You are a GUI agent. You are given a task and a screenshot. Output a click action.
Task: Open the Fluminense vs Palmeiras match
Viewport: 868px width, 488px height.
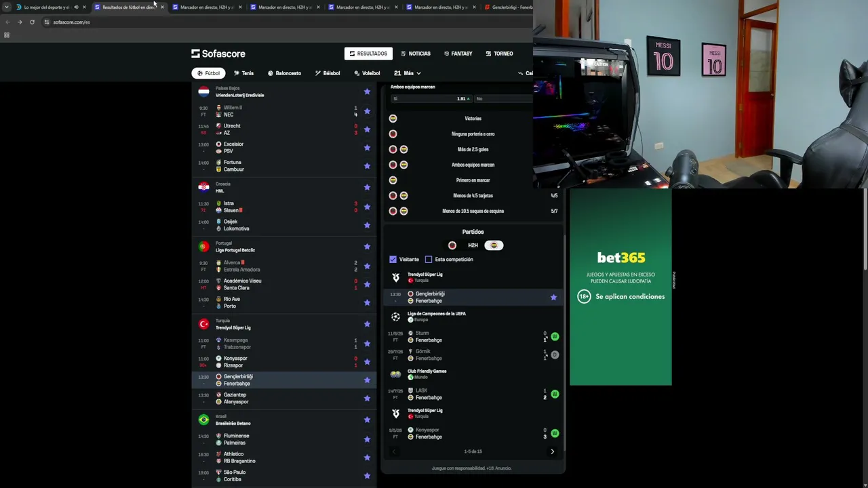click(x=284, y=439)
